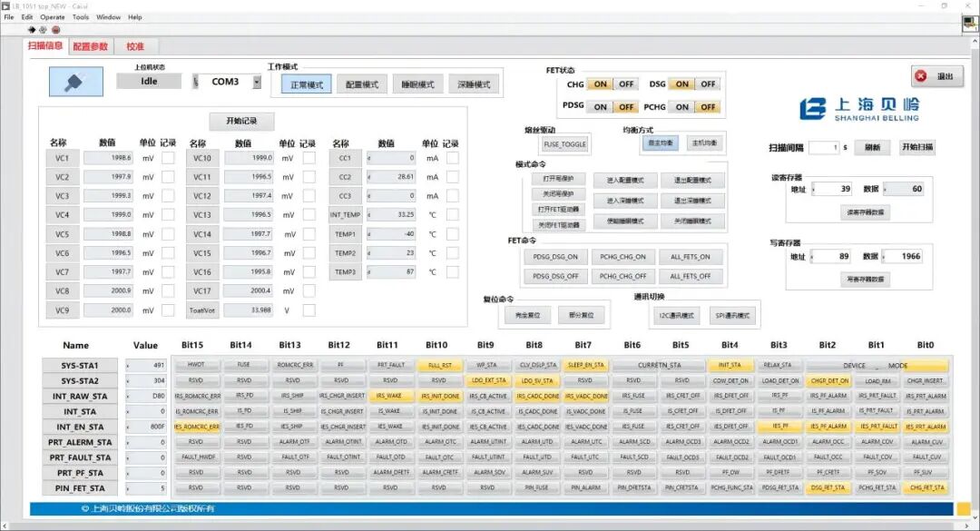Tick the 记录 checkbox for INT_TEMP

(x=453, y=214)
